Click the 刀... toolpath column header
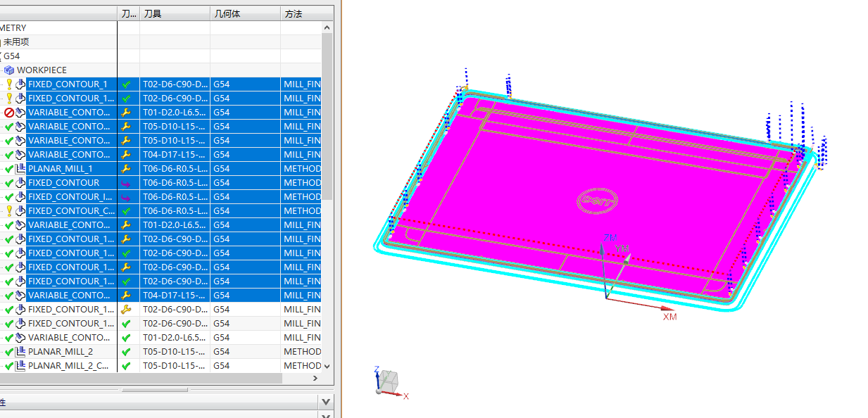 [128, 13]
